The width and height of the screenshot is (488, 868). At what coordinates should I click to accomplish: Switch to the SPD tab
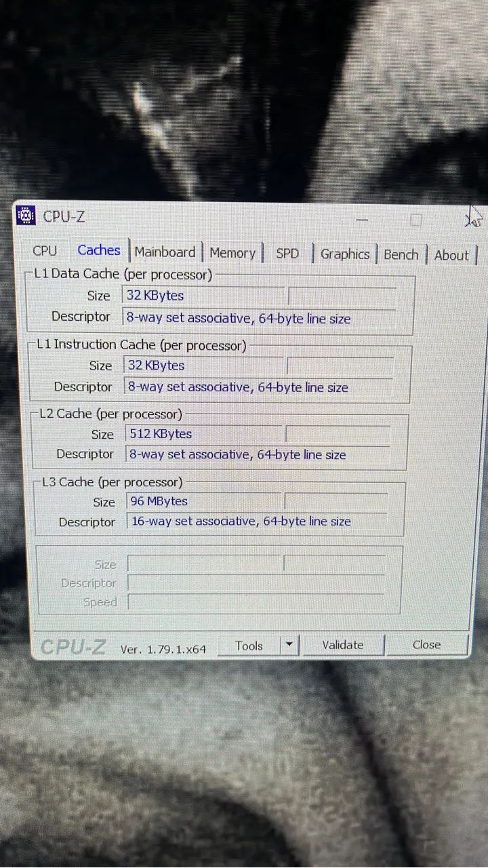coord(287,254)
